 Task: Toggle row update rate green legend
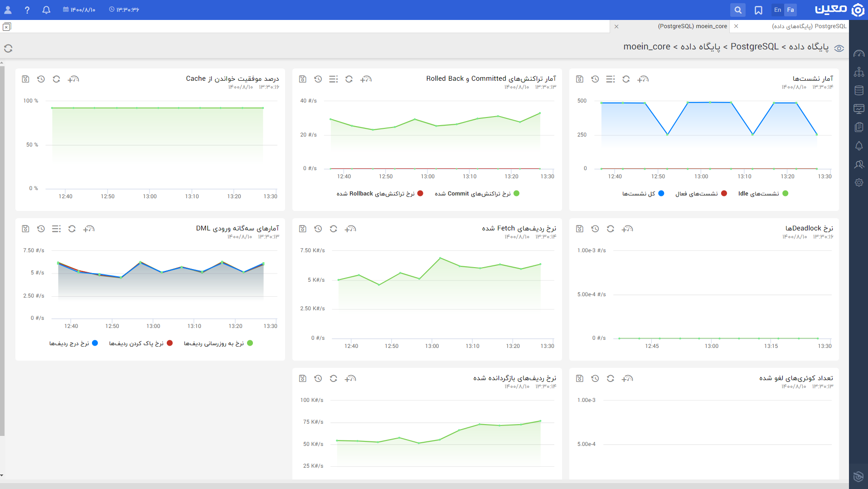click(218, 343)
